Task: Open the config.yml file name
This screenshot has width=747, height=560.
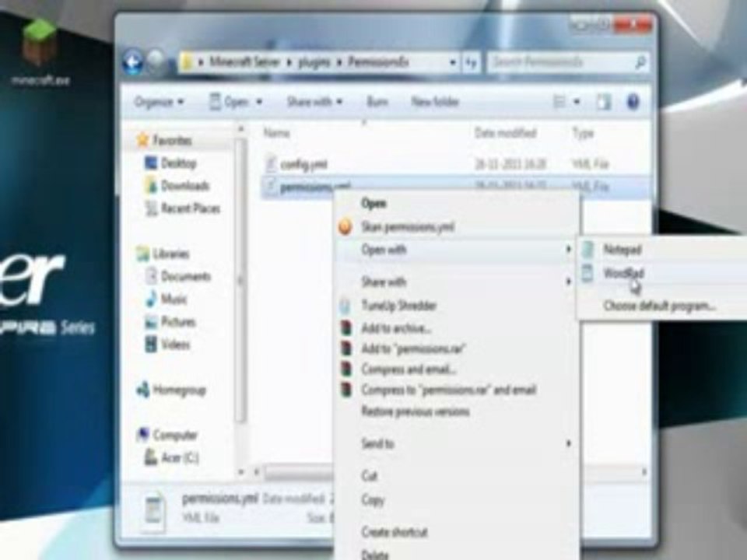Action: point(304,165)
